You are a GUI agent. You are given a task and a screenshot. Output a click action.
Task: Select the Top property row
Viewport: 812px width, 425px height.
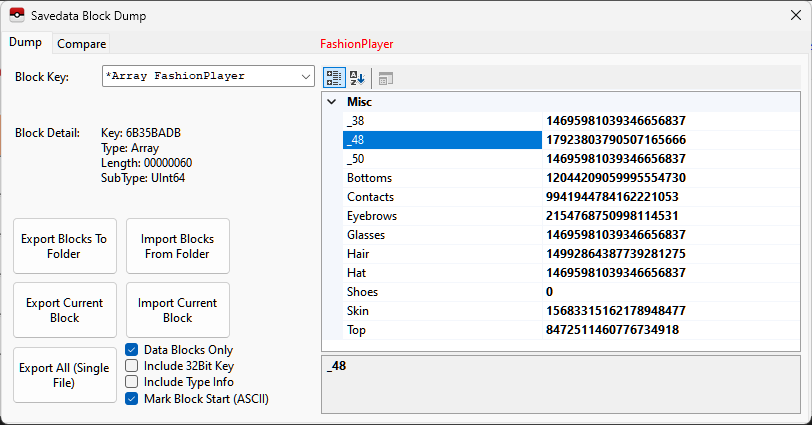tap(571, 330)
